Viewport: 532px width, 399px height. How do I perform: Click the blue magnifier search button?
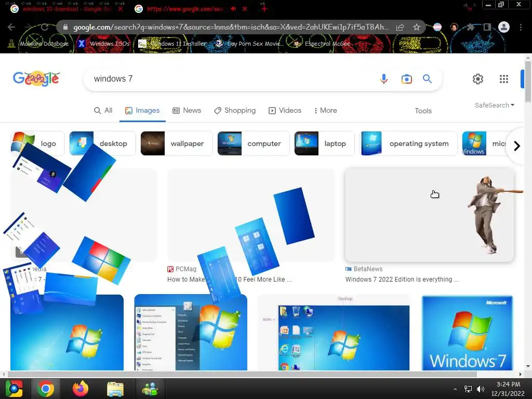click(427, 79)
